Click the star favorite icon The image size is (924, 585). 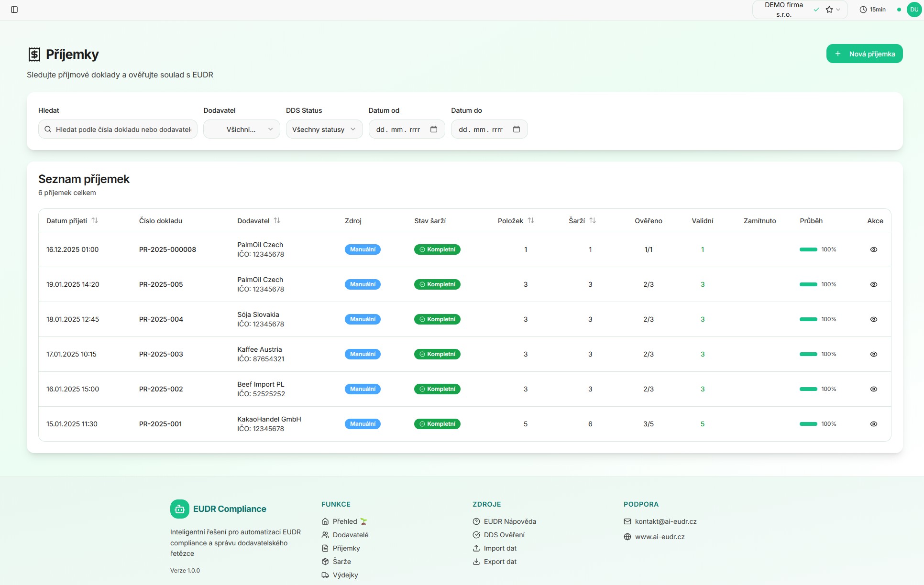pos(829,10)
